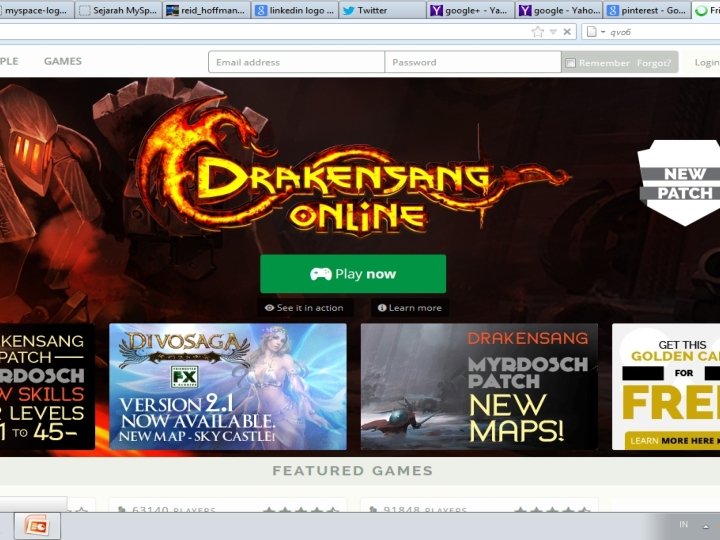Open the Learn more button
The image size is (720, 540).
pyautogui.click(x=410, y=308)
